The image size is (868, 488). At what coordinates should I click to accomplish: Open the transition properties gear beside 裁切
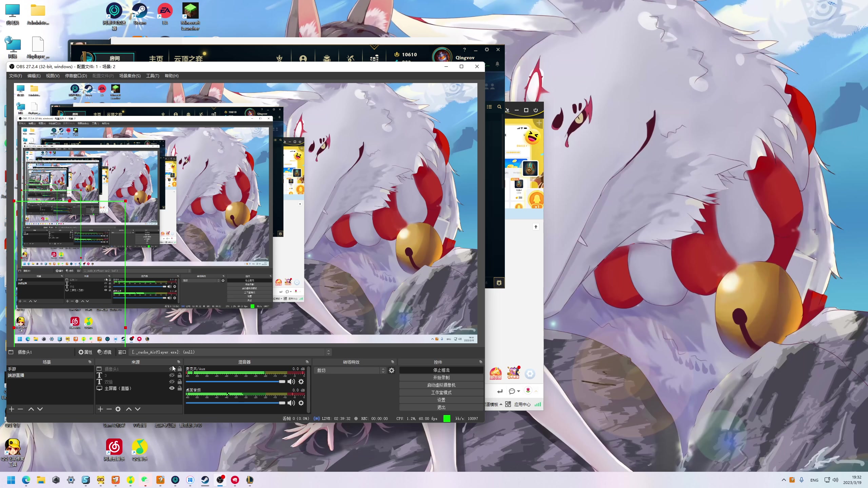pyautogui.click(x=392, y=370)
